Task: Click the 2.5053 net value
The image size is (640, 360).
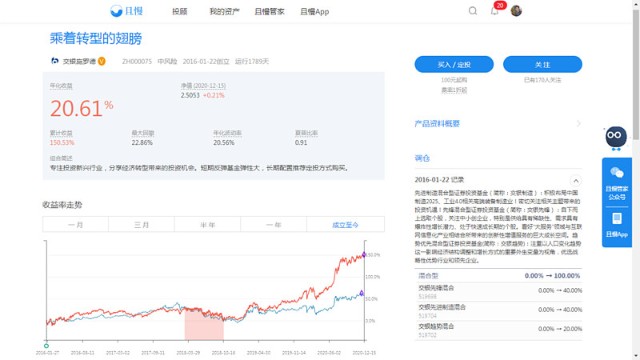Action: point(190,96)
